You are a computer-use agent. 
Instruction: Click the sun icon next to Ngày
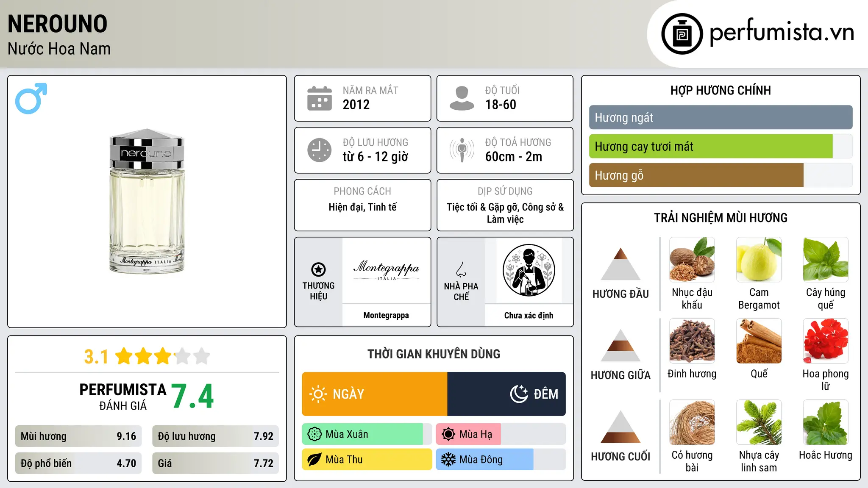point(318,394)
